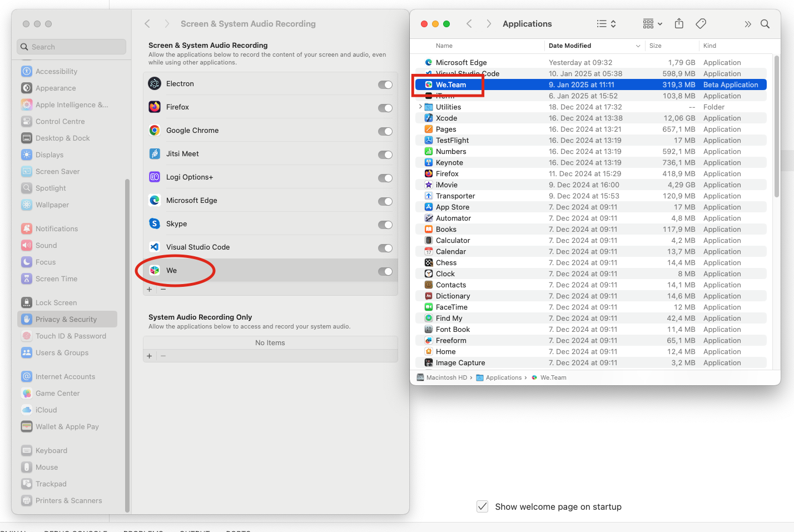Screen dimensions: 794x532
Task: Click the Jitsi Meet app icon
Action: [155, 154]
